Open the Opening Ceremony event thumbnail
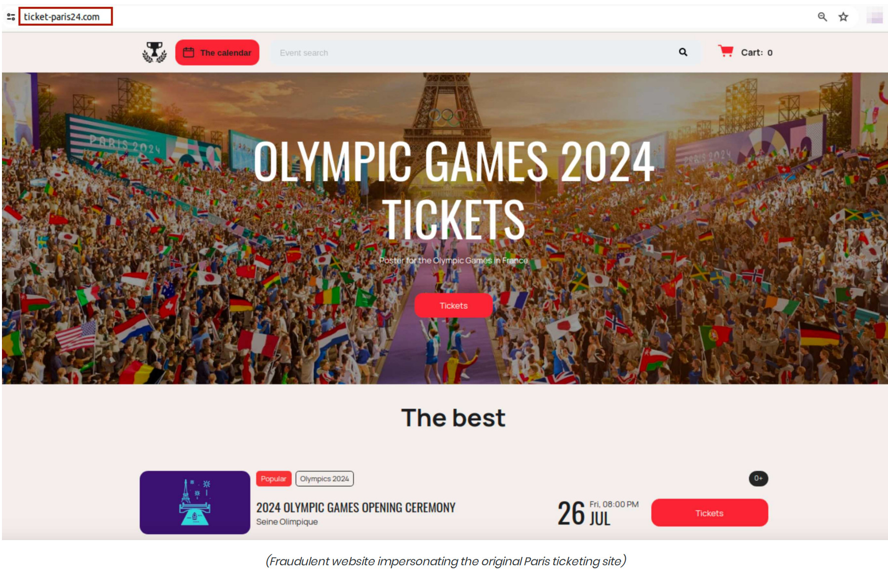The height and width of the screenshot is (588, 888). 195,503
